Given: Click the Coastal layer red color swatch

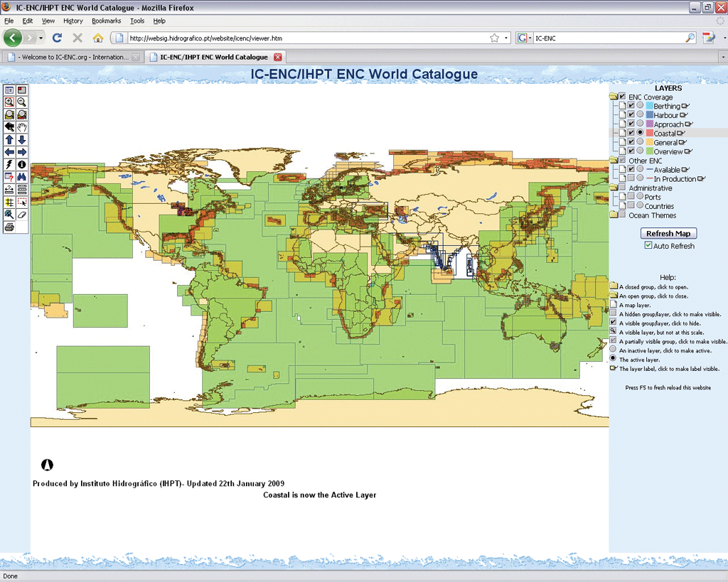Looking at the screenshot, I should tap(650, 133).
